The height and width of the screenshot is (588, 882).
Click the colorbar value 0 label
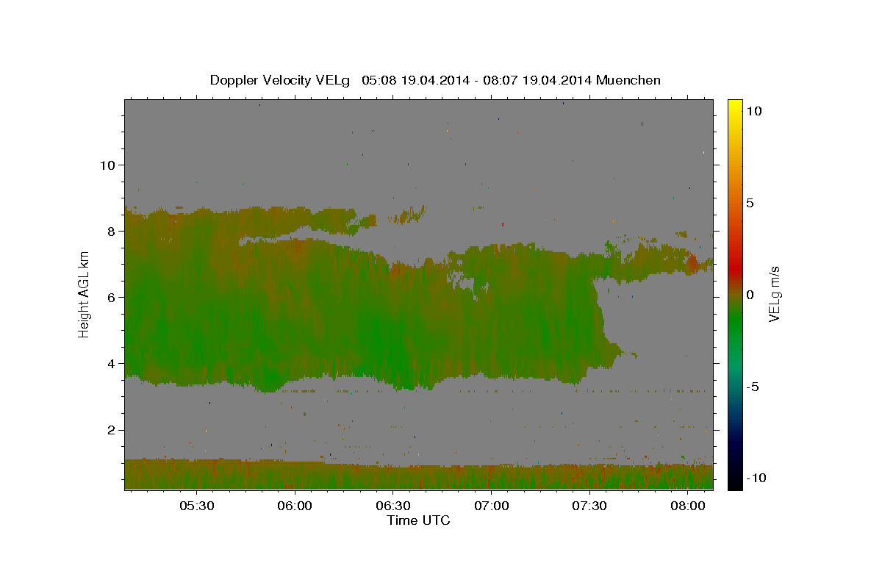(751, 295)
